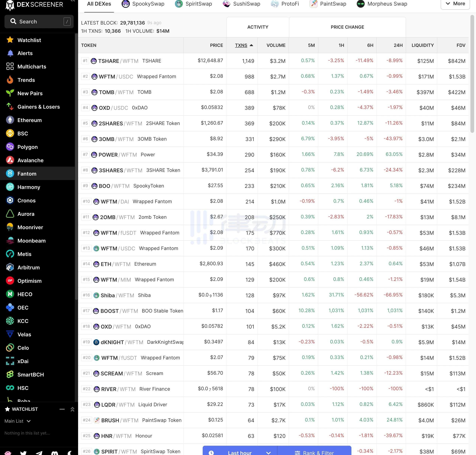
Task: Click the Multicharts grid icon
Action: point(10,66)
